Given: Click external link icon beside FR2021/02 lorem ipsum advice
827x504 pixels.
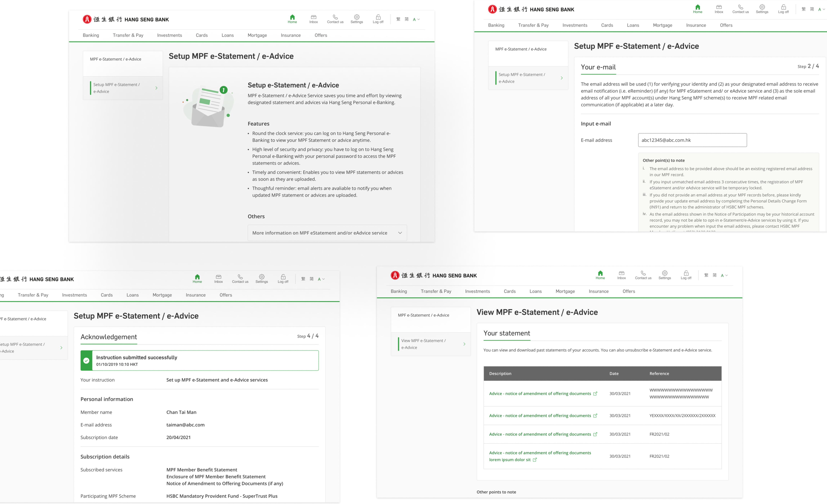Looking at the screenshot, I should point(535,460).
